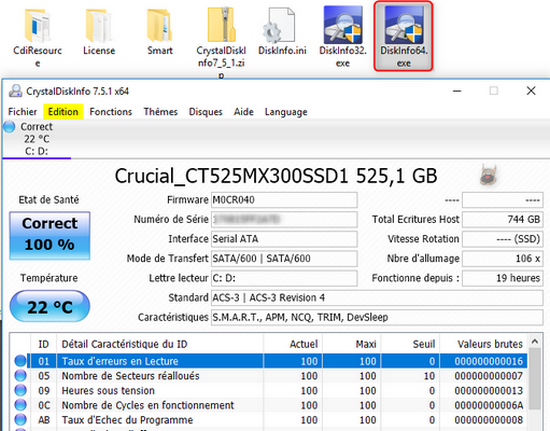Click the Standard ACS-3 Revision 4 field
The height and width of the screenshot is (431, 550).
(377, 298)
